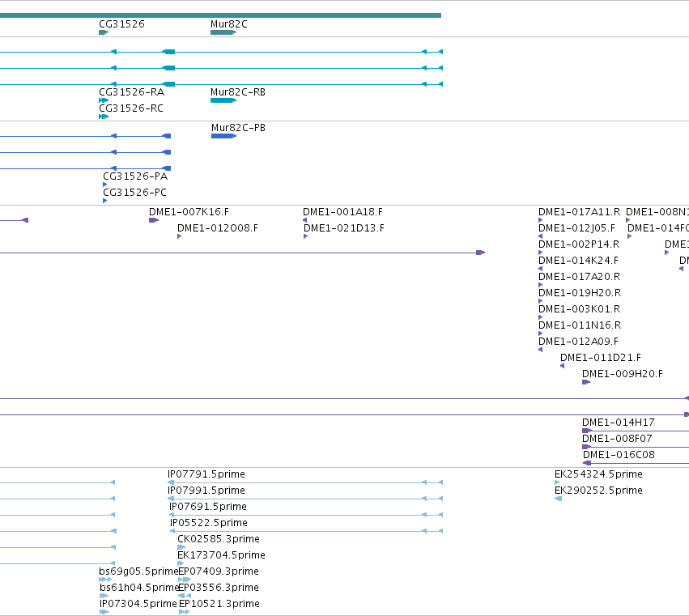Click the DME1-009H20.F purple glyph
Viewport: 689px width, 616px height.
pos(586,383)
